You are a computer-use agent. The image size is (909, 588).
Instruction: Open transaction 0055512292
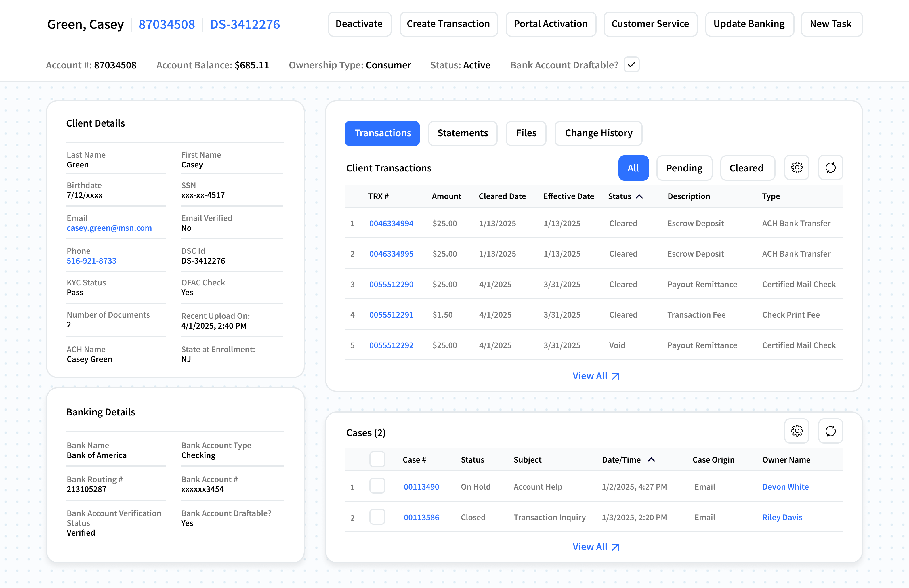tap(391, 345)
